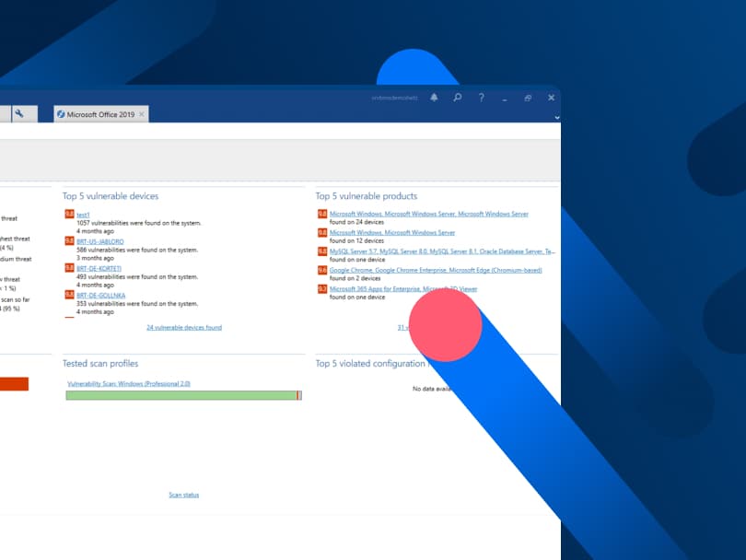Click text '1057 vulnerabilities were found on the system.'
Image resolution: width=746 pixels, height=560 pixels.
[x=139, y=223]
